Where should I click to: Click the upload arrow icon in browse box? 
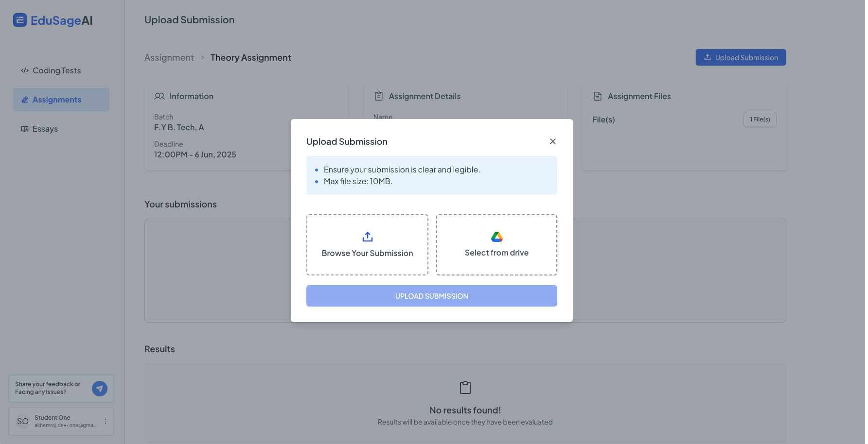tap(368, 237)
